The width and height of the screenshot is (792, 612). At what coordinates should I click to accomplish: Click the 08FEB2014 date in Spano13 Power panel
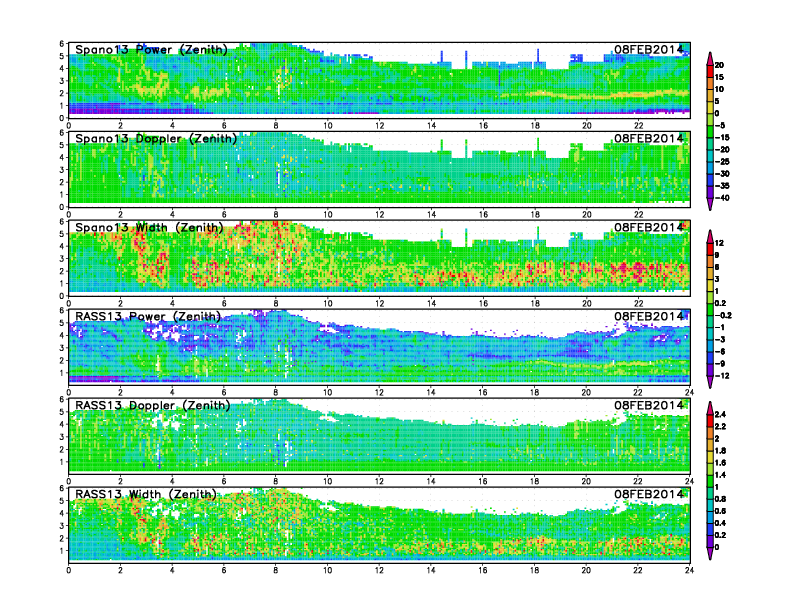(649, 49)
